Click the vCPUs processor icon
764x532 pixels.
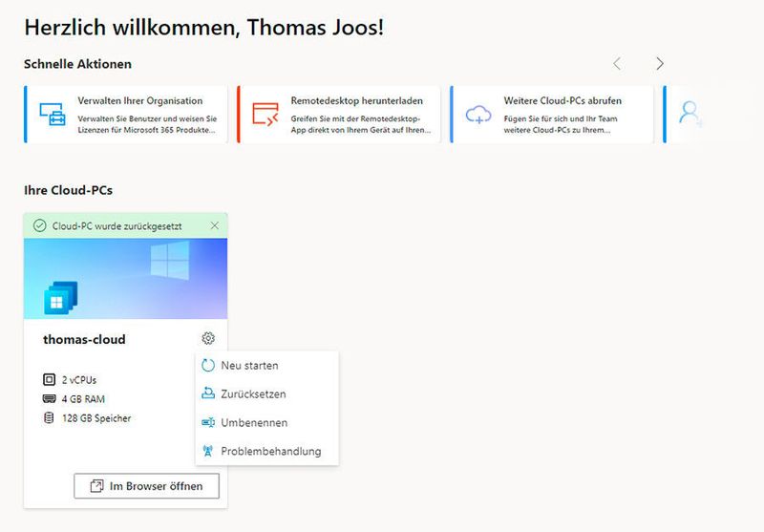point(50,379)
